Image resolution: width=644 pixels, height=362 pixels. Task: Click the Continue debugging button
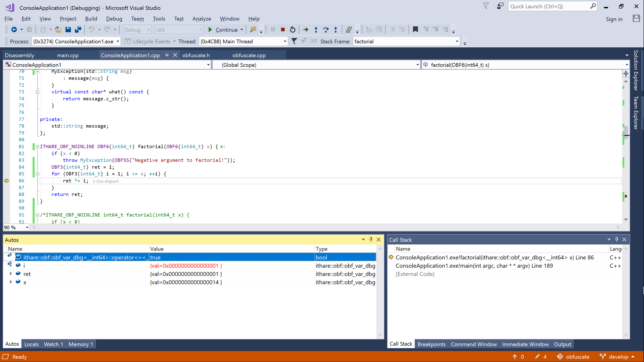(x=223, y=30)
